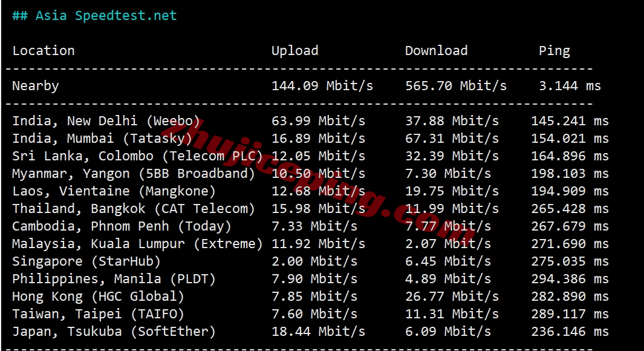Click Malaysia, Kuala Lumpur (Extreme) line

coord(310,244)
